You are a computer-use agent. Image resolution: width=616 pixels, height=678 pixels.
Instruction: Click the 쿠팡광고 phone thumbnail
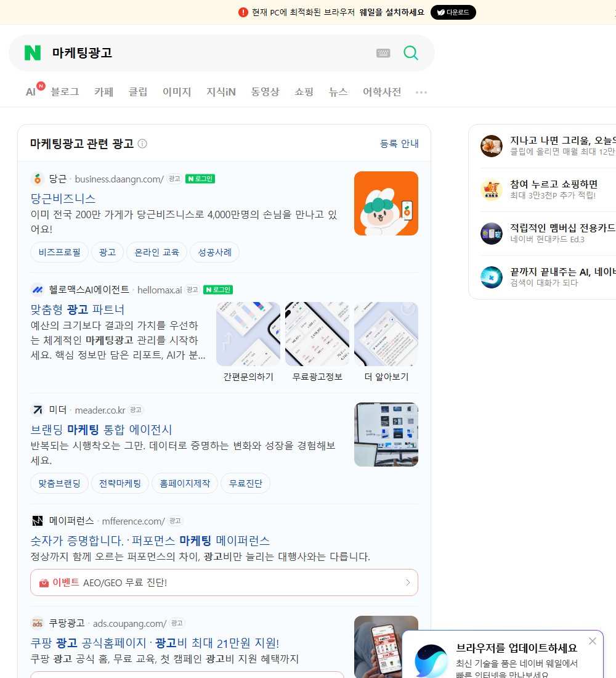pos(386,647)
